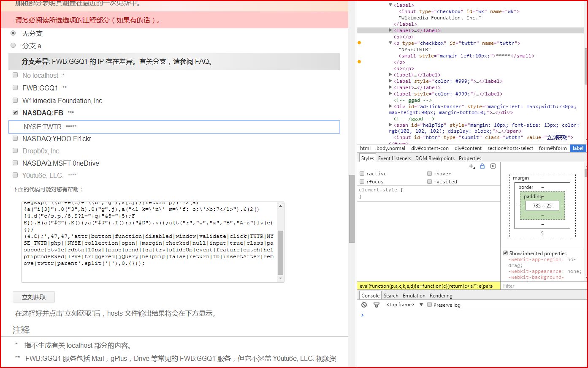Expand the first label color #999 node
Image resolution: width=588 pixels, height=368 pixels.
(390, 81)
